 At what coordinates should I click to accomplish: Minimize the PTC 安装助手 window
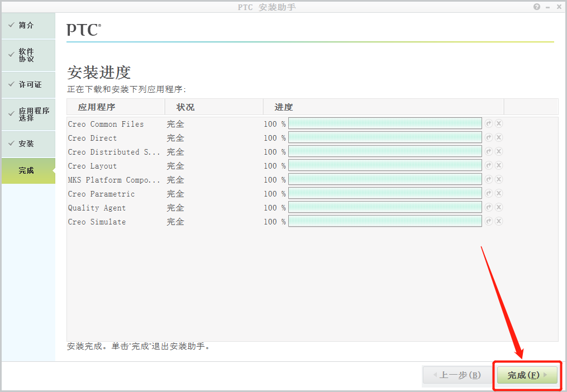pyautogui.click(x=548, y=7)
